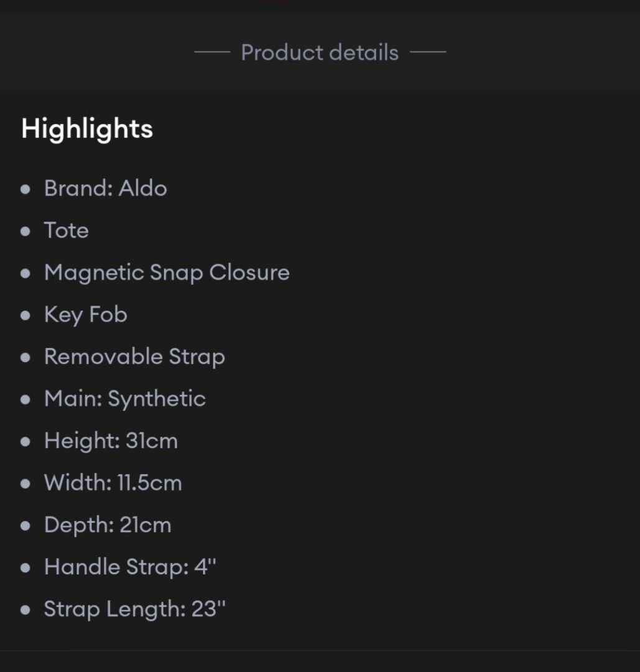
Task: Click the bullet beside Height: 31cm
Action: pyautogui.click(x=26, y=441)
